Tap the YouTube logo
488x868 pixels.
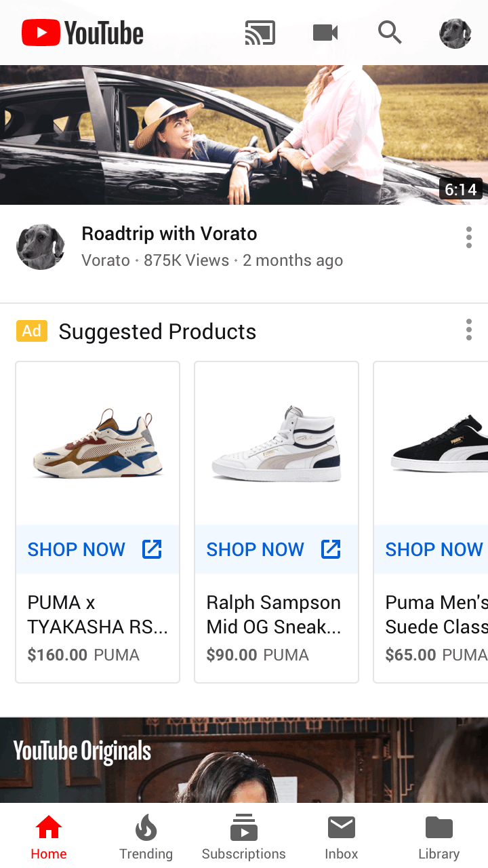pos(83,33)
